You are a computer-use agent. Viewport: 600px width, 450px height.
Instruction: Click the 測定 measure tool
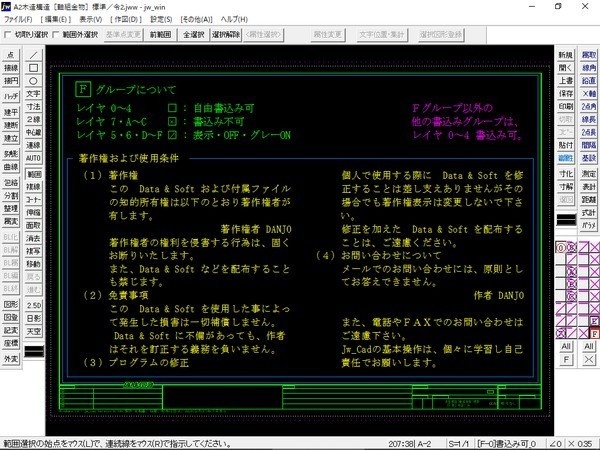[589, 174]
